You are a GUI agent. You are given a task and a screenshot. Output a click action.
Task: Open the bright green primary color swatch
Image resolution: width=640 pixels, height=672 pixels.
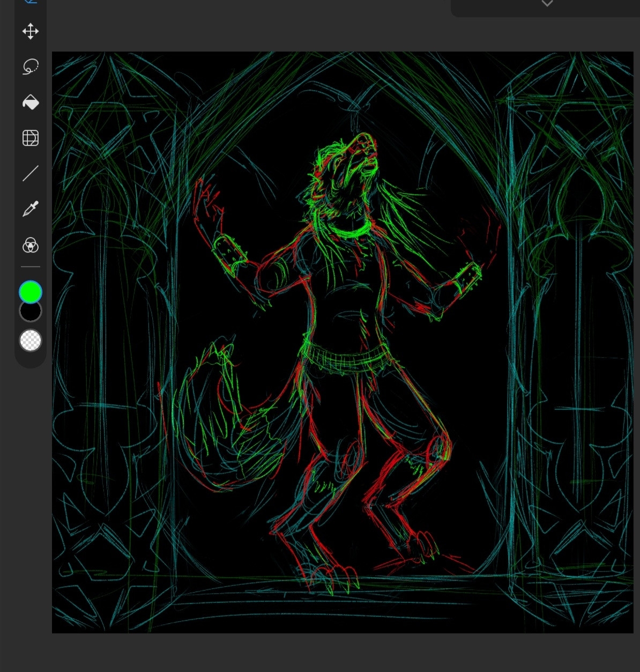pyautogui.click(x=31, y=292)
